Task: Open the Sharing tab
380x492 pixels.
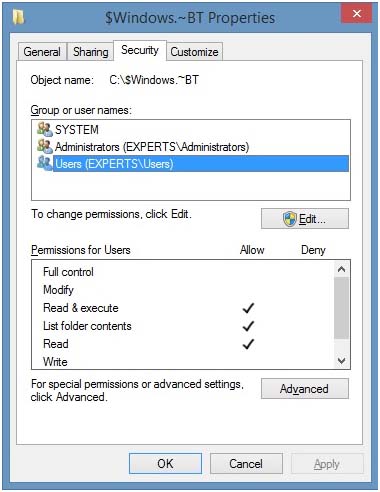Action: click(x=90, y=52)
